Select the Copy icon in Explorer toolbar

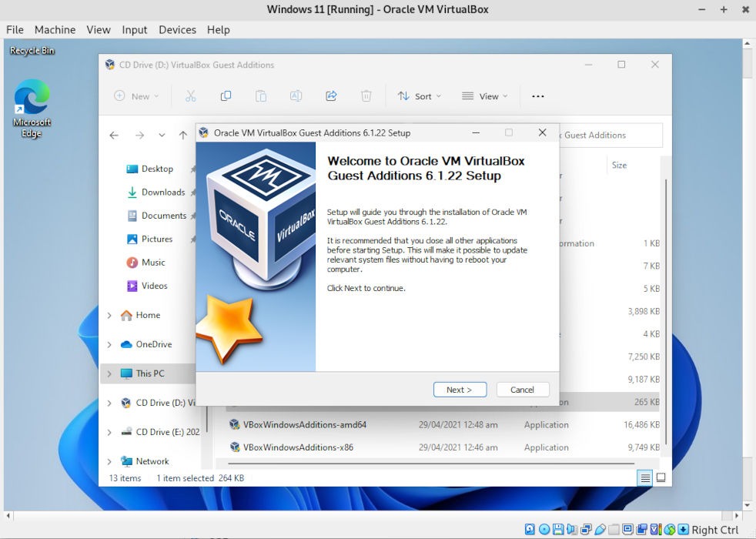226,95
